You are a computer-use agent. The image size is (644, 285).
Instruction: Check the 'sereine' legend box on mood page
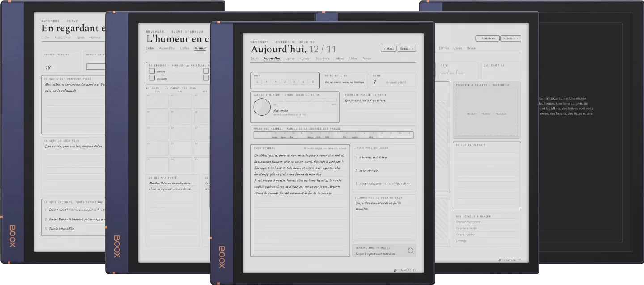tap(152, 71)
